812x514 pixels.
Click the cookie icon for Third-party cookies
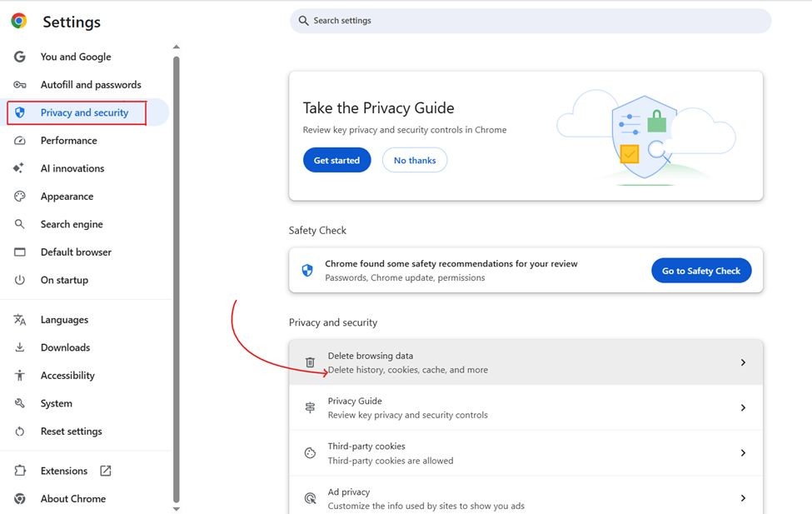click(310, 453)
